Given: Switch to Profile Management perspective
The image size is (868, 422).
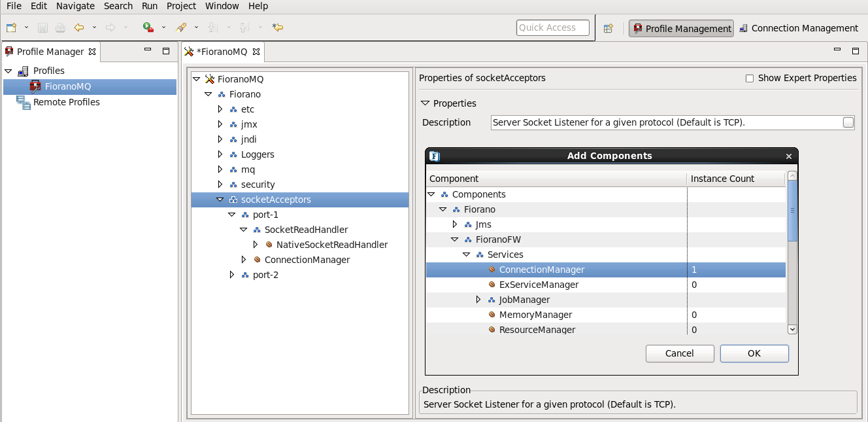Looking at the screenshot, I should tap(682, 28).
